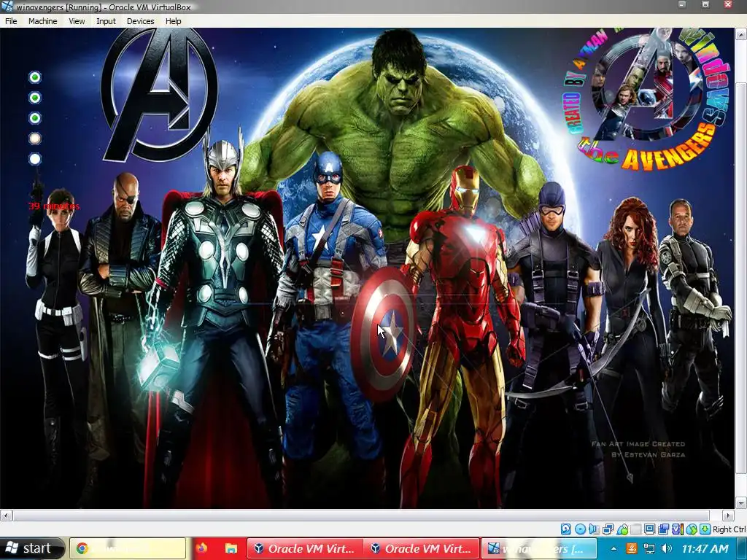747x560 pixels.
Task: Click the Java tray icon
Action: click(632, 548)
